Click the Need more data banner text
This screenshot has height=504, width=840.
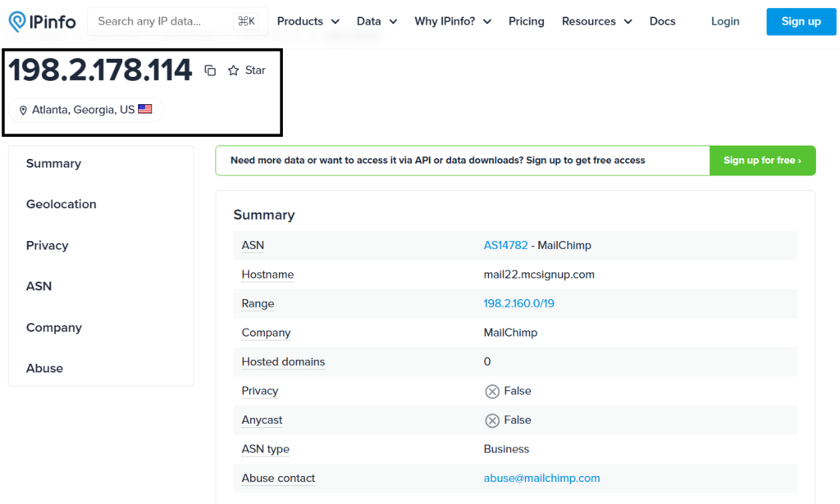tap(438, 161)
